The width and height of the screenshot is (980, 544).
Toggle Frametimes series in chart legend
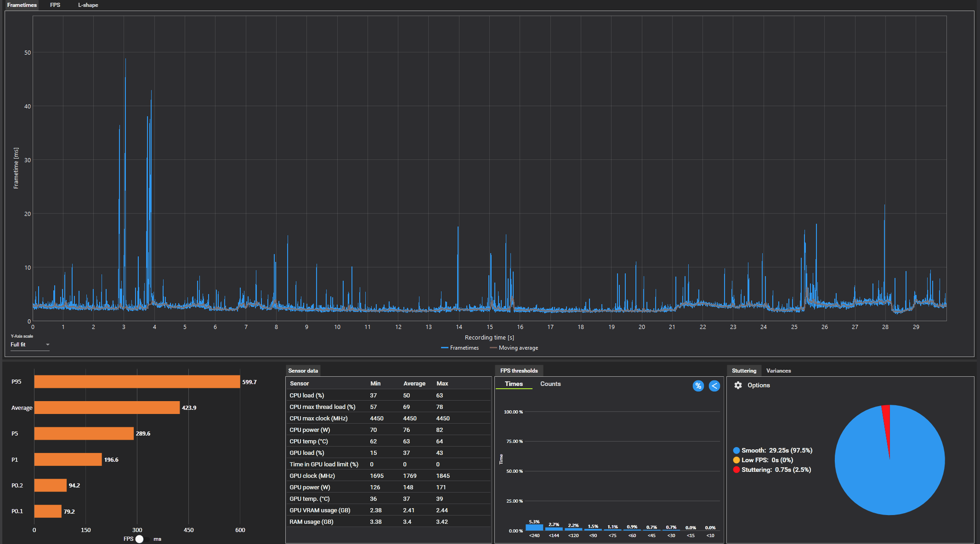(x=460, y=348)
